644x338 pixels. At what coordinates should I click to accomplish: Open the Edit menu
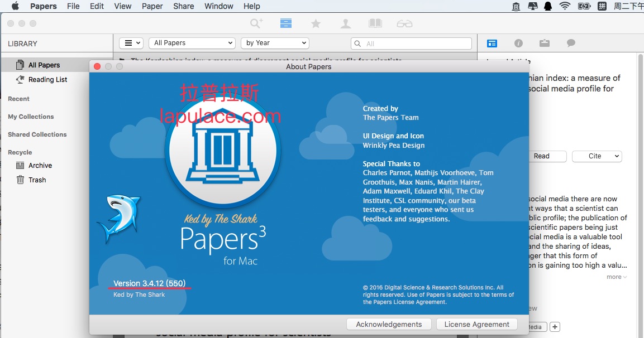pyautogui.click(x=97, y=6)
